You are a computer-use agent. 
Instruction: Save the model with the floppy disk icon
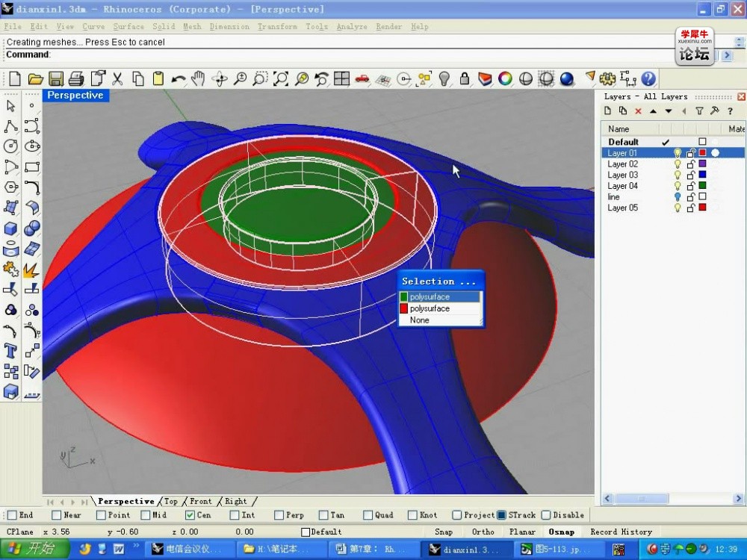click(56, 78)
